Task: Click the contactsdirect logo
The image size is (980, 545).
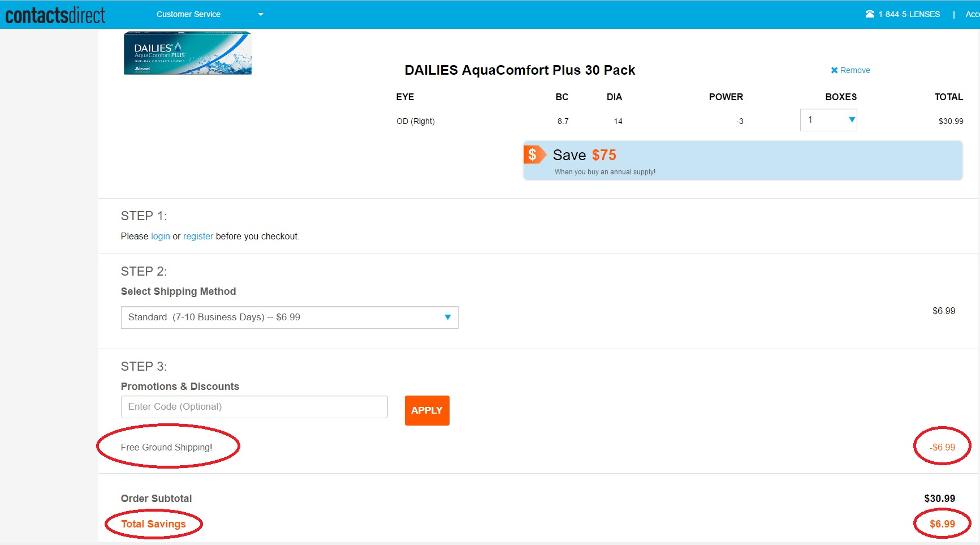Action: (x=55, y=15)
